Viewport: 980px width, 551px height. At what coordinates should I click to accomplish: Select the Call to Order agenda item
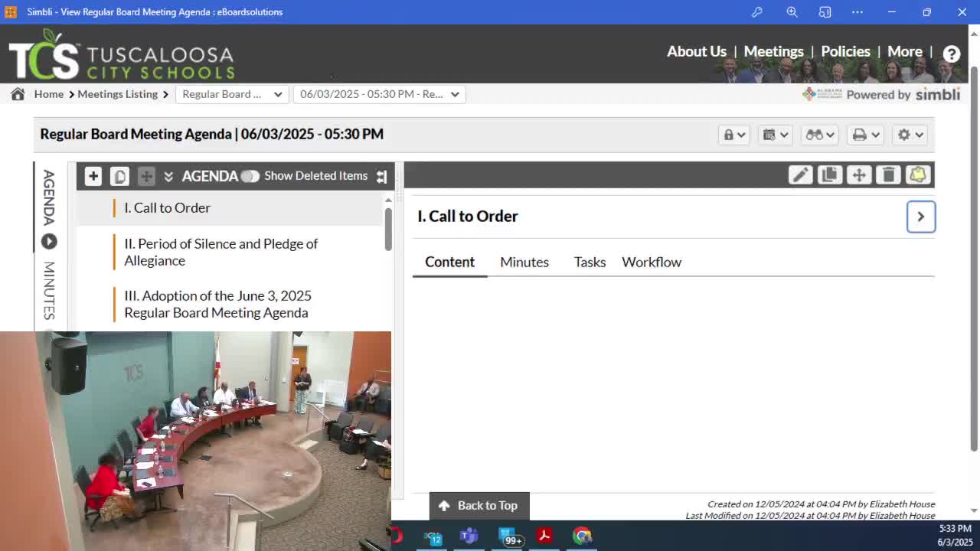click(230, 208)
